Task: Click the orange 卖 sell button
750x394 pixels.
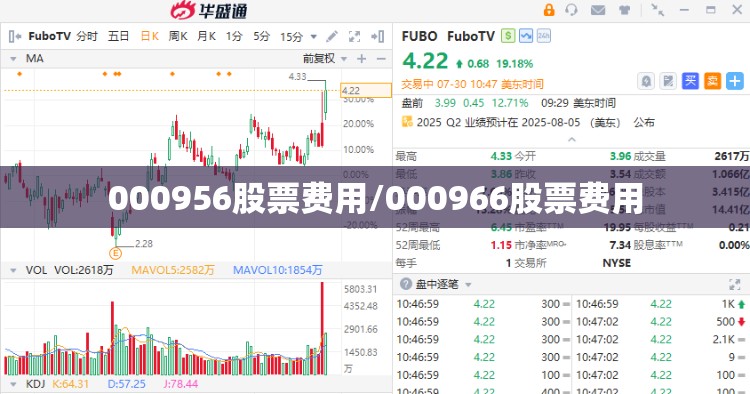Action: (712, 81)
